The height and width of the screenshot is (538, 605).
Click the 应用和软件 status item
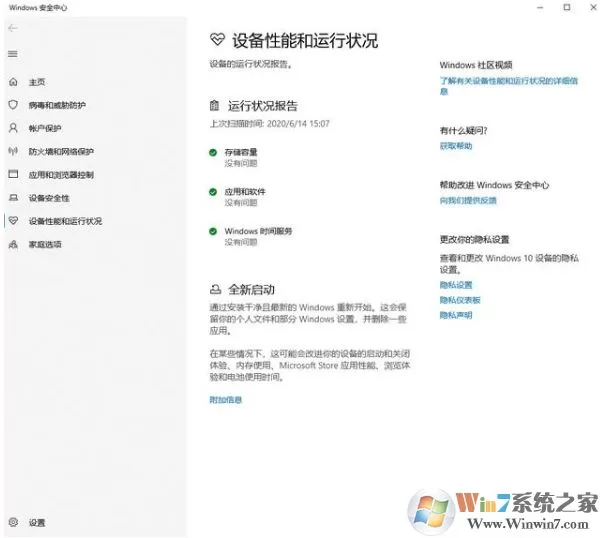[245, 197]
